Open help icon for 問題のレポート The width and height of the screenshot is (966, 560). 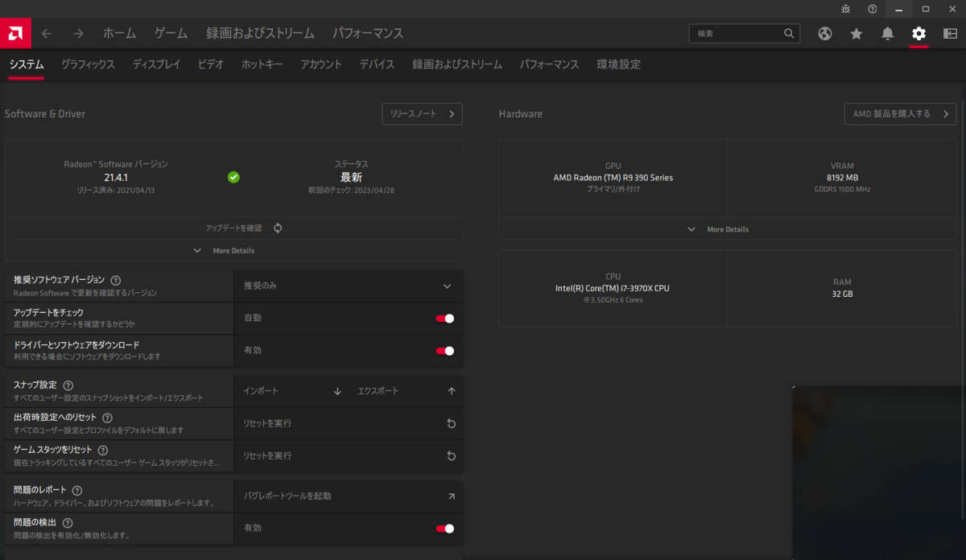click(76, 490)
